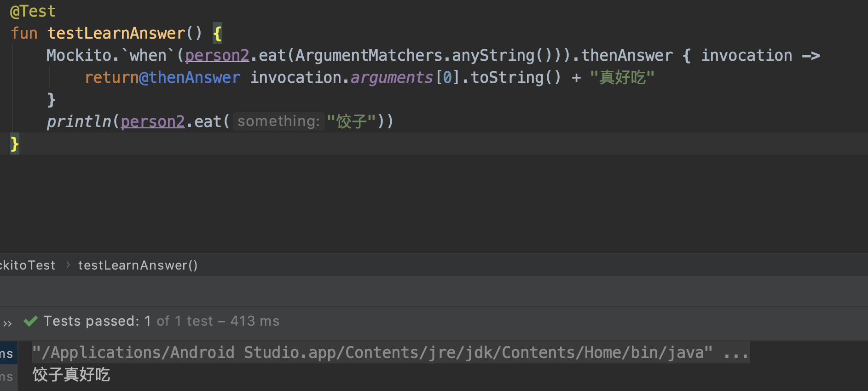Screen dimensions: 868x391
Task: Click console output 饺子真好吃
Action: [71, 374]
